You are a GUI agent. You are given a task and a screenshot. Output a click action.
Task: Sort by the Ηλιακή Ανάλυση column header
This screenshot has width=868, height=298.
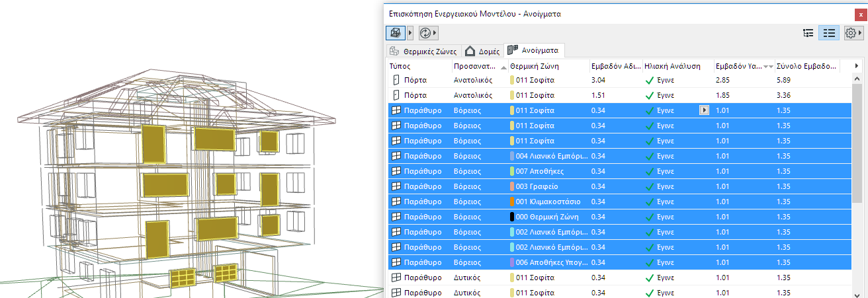click(x=677, y=66)
